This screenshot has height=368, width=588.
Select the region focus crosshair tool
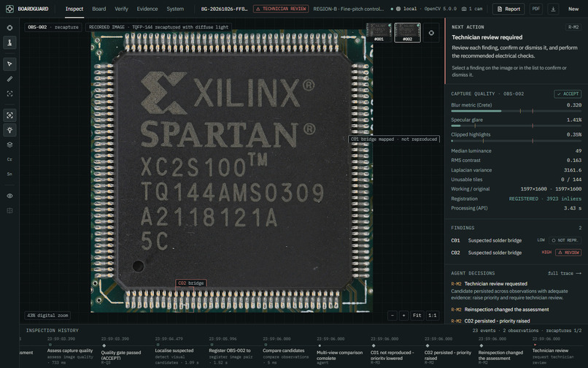coord(9,93)
